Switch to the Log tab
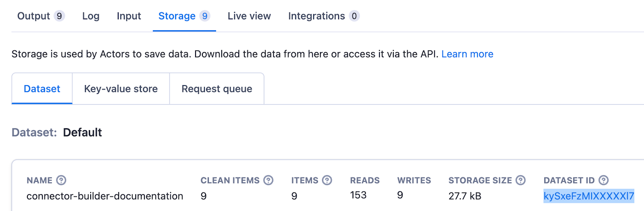 pyautogui.click(x=91, y=16)
